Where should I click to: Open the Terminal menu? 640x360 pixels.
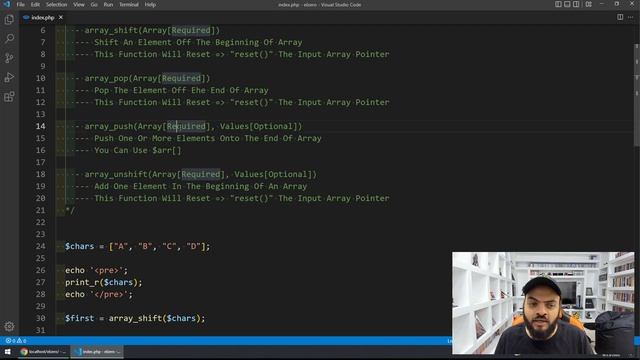129,4
